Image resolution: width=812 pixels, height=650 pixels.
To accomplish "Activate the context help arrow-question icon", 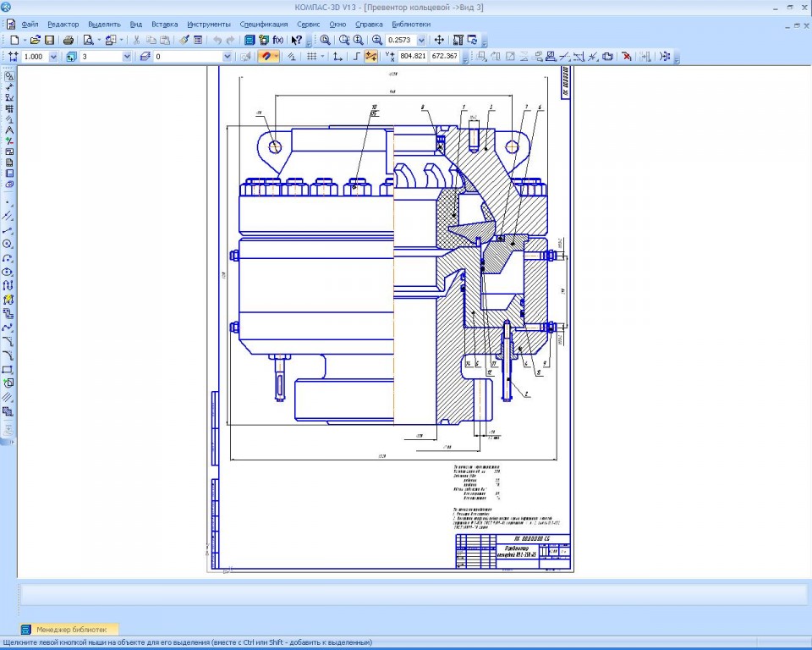I will click(x=297, y=40).
